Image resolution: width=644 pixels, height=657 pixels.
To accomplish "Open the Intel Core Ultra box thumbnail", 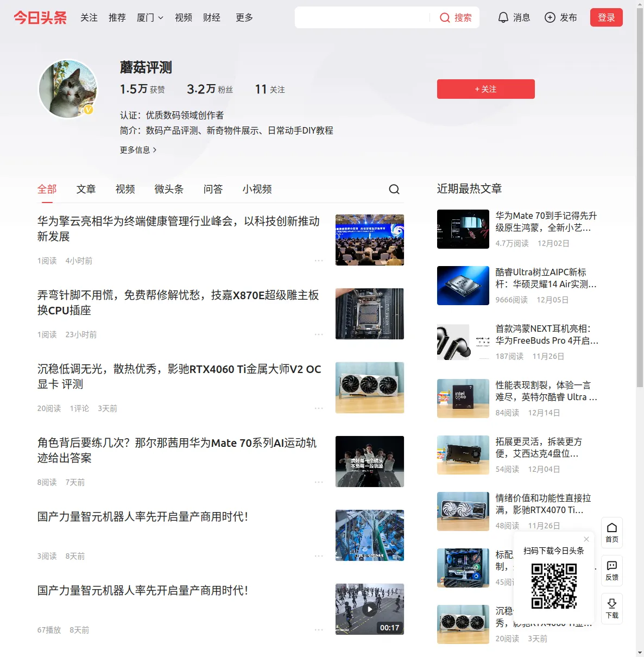I will pyautogui.click(x=463, y=399).
